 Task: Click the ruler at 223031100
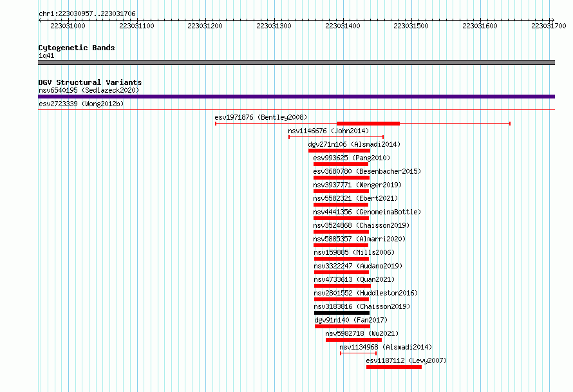(x=136, y=26)
